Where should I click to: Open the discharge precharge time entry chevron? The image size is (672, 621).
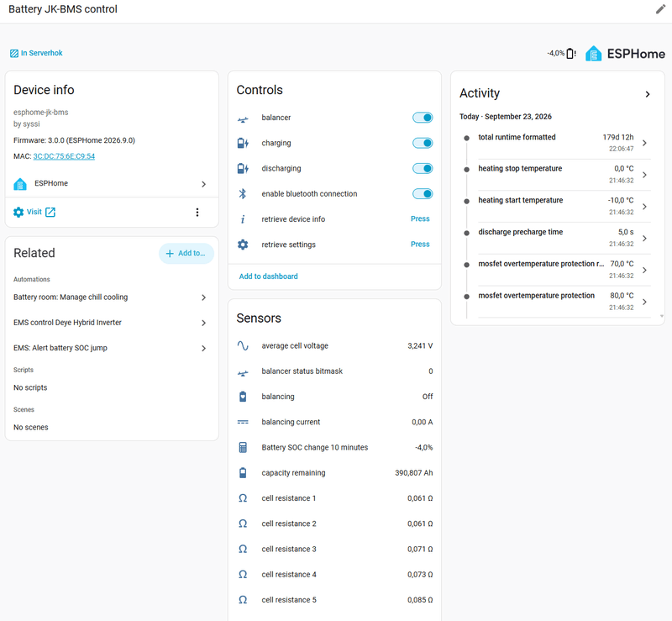[644, 238]
